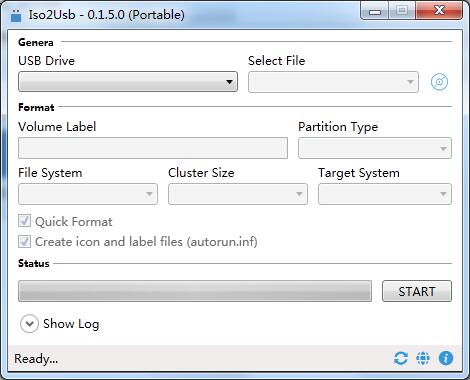Screen dimensions: 470x380
Task: Open the Partition Type dropdown
Action: 375,148
